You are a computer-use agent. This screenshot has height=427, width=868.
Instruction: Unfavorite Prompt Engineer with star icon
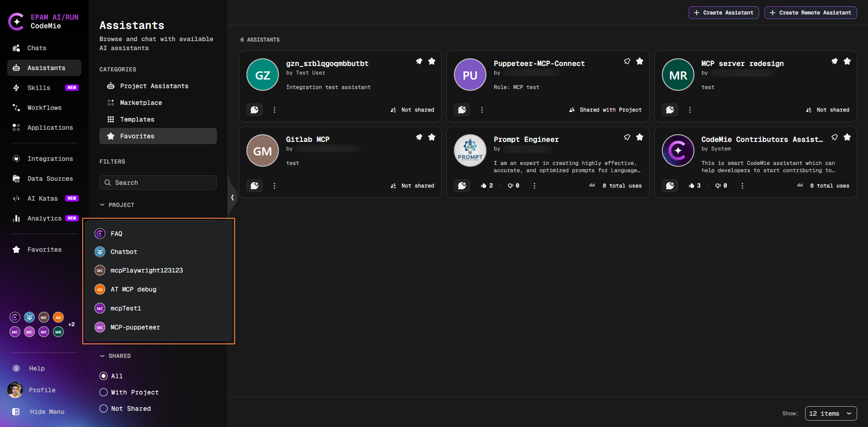tap(640, 137)
